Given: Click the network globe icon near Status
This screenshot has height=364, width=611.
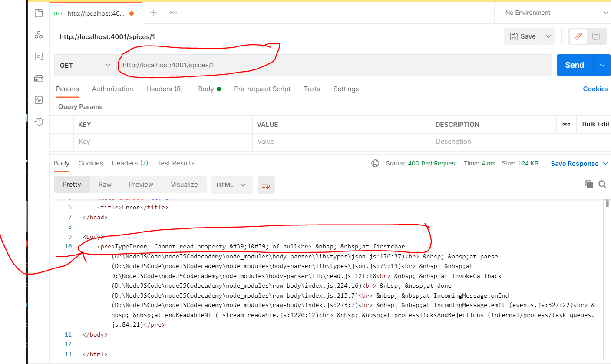Looking at the screenshot, I should (375, 163).
